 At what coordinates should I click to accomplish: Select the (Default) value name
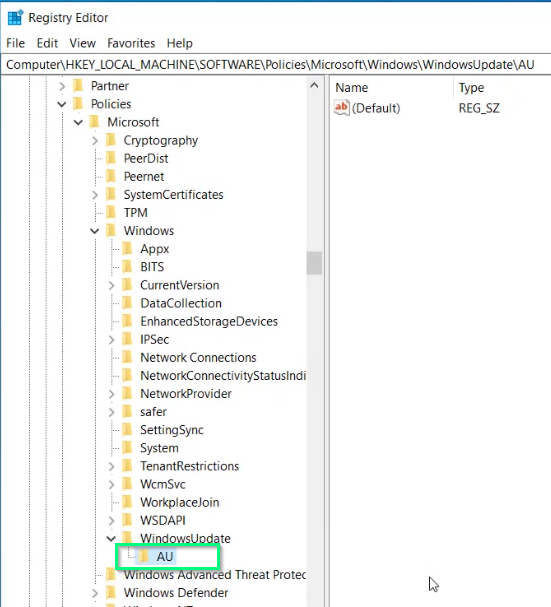click(x=376, y=108)
